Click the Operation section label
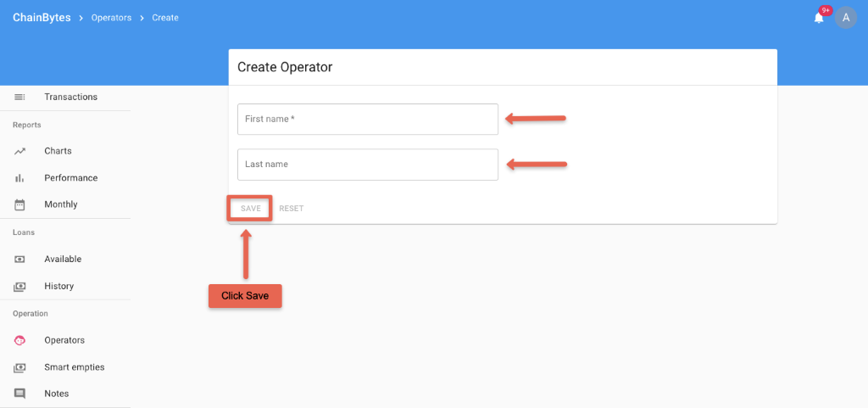Image resolution: width=868 pixels, height=408 pixels. (31, 314)
